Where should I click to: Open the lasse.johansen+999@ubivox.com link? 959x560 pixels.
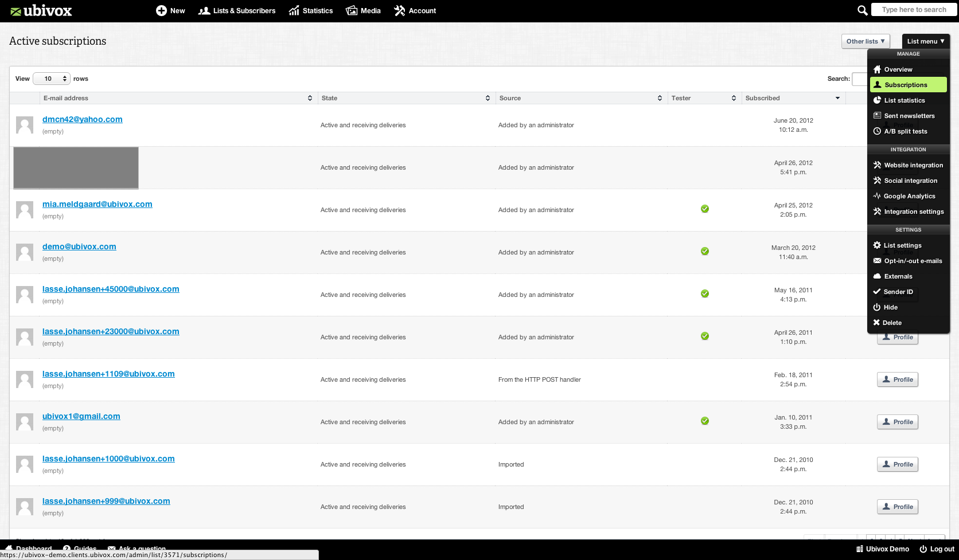pyautogui.click(x=106, y=501)
